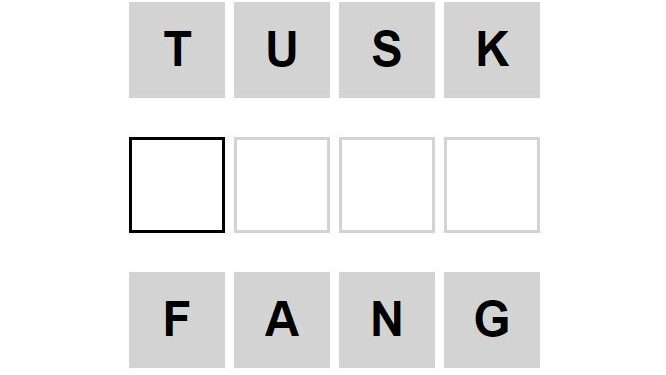This screenshot has height=375, width=666.
Task: Click the letter F tile in FANG
Action: click(x=177, y=320)
